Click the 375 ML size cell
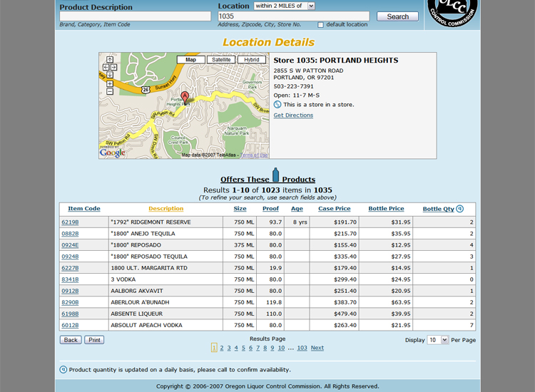The width and height of the screenshot is (535, 392). pos(240,245)
